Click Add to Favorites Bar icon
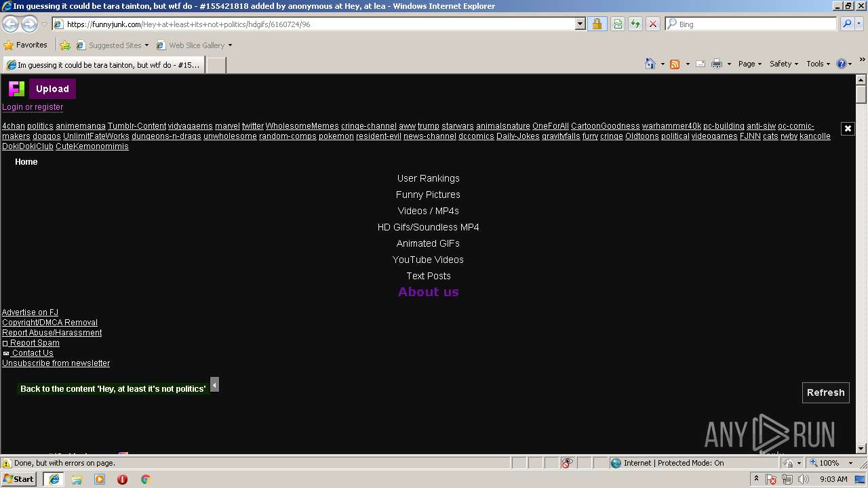 pos(65,45)
